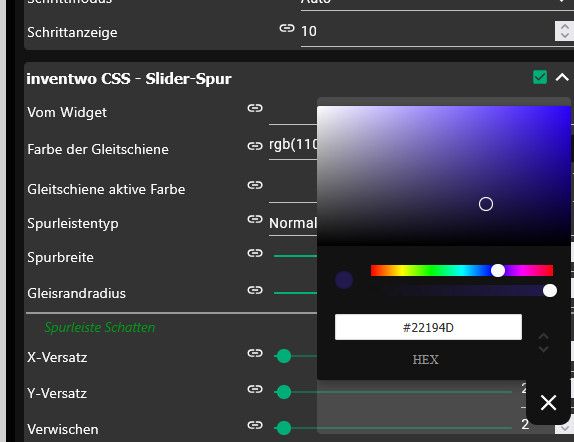Click link icon next to Spurbreite
This screenshot has width=574, height=442.
[255, 253]
